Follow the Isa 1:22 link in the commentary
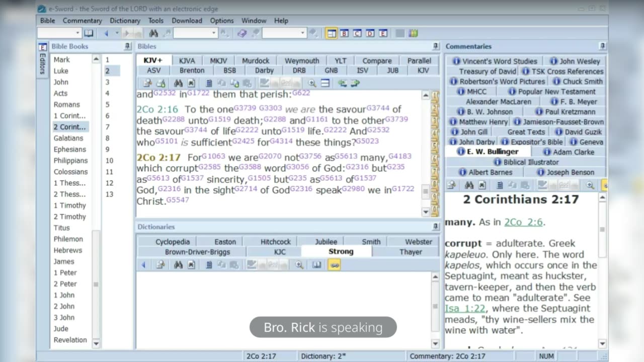Viewport: 644px width, 362px height. 465,308
